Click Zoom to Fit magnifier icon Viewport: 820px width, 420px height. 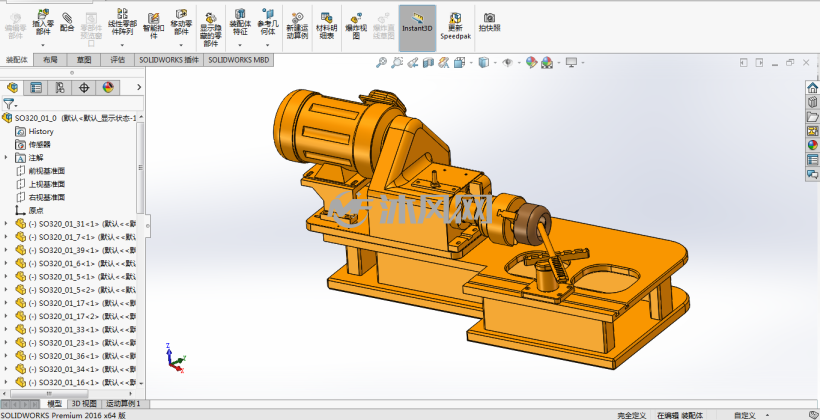pyautogui.click(x=381, y=63)
